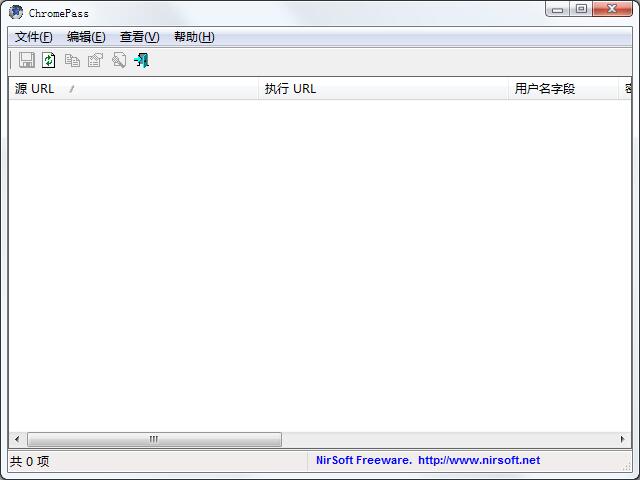
Task: Open the 文件(F) menu
Action: [33, 37]
